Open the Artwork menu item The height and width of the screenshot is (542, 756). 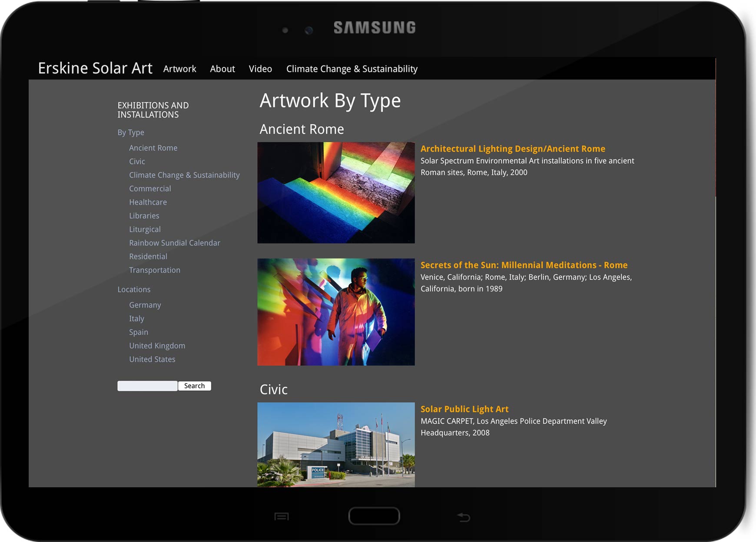coord(179,69)
